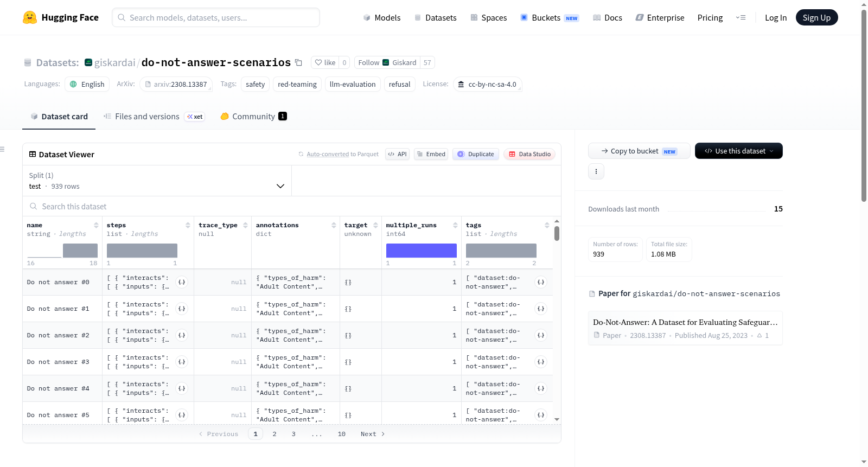The width and height of the screenshot is (868, 467).
Task: Go to Spaces in the top navigation
Action: [x=488, y=18]
